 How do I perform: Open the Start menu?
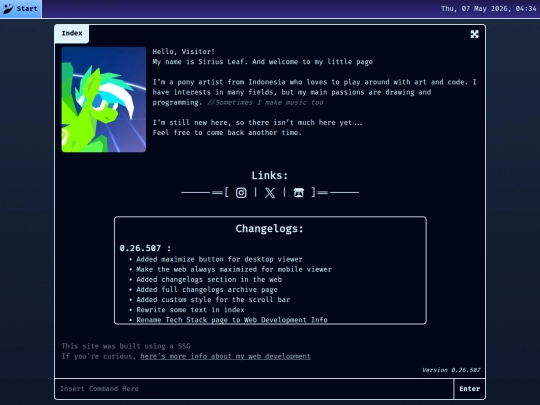[x=21, y=9]
